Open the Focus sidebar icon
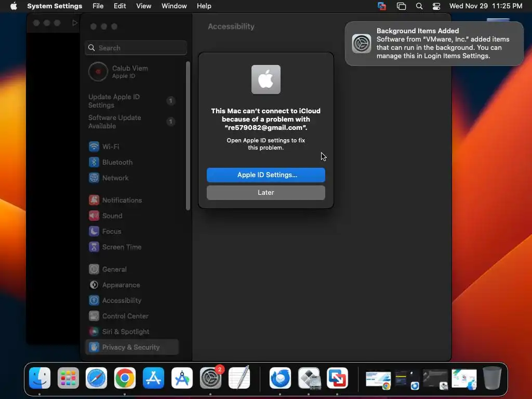Viewport: 532px width, 399px height. pos(94,231)
